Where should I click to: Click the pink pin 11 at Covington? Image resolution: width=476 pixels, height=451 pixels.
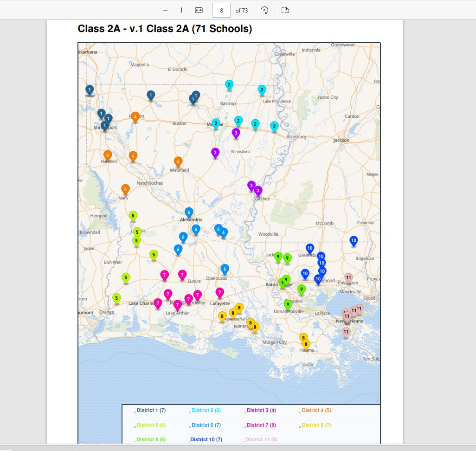pos(348,278)
